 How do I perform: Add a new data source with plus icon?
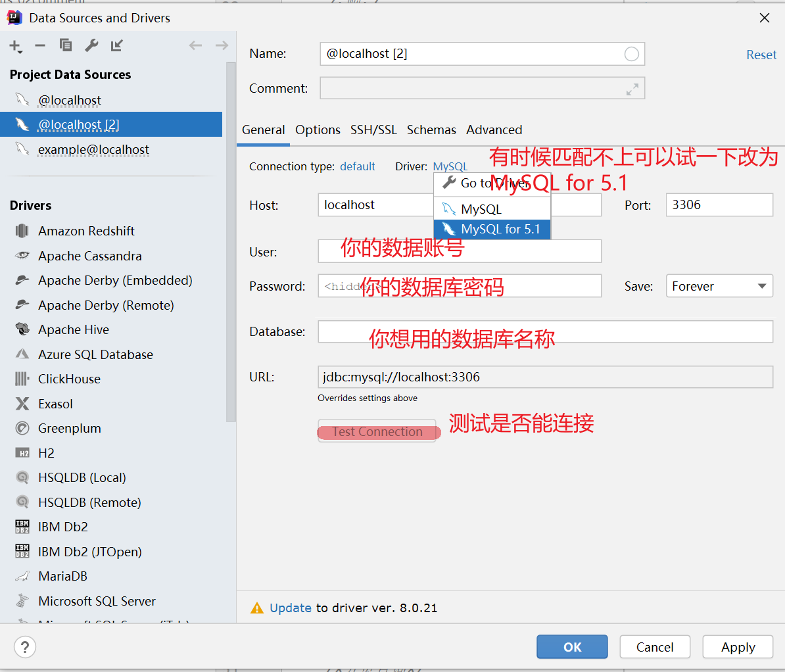coord(16,46)
